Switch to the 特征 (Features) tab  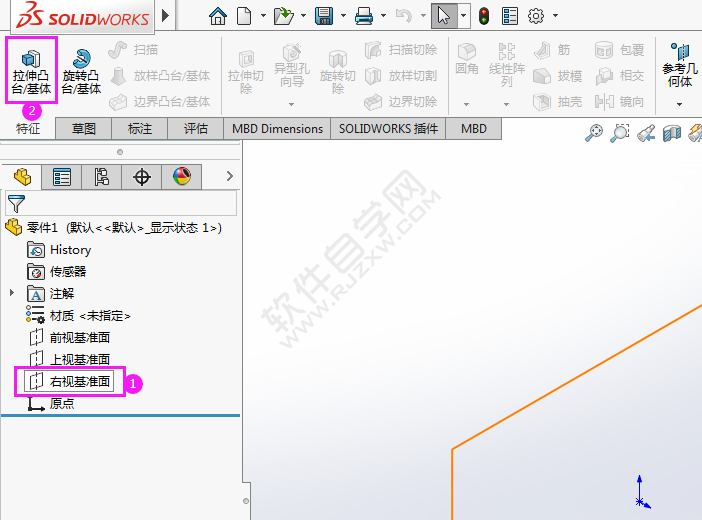pyautogui.click(x=28, y=129)
